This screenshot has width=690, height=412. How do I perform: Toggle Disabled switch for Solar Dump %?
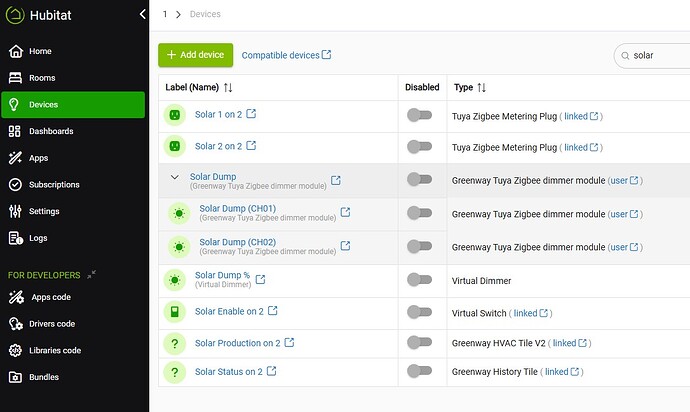tap(420, 280)
